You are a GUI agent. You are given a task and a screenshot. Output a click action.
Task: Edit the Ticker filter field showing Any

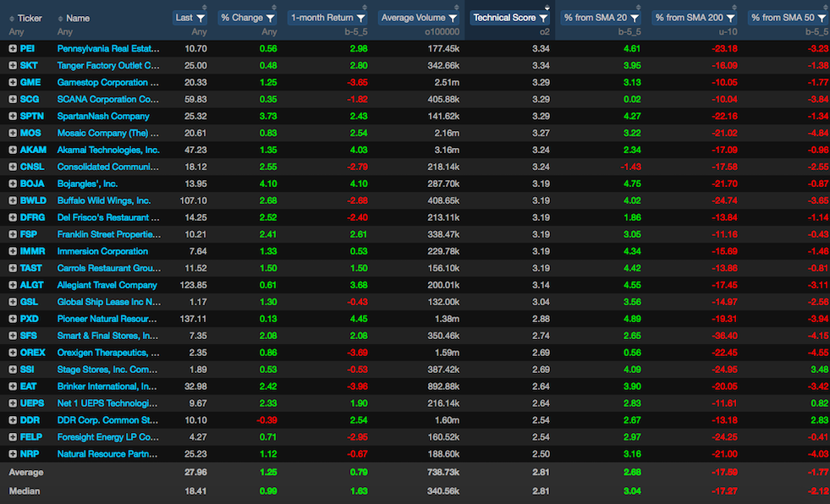[x=16, y=32]
